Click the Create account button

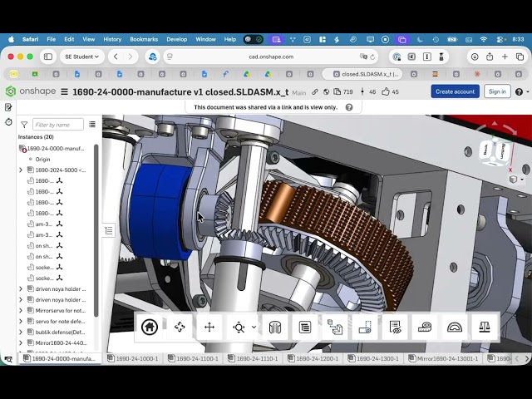[x=455, y=91]
